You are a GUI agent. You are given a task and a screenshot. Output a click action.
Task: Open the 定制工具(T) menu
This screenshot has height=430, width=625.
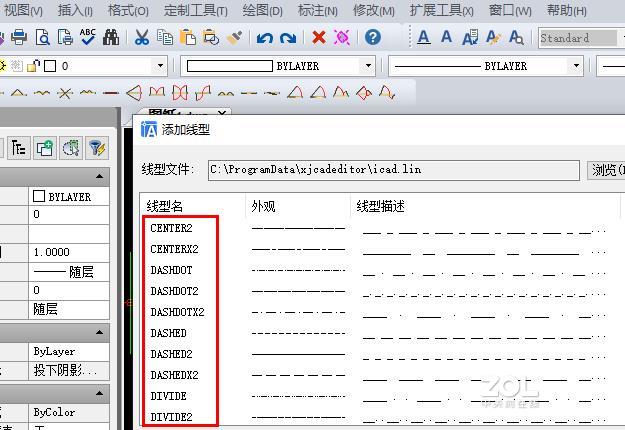click(x=196, y=10)
